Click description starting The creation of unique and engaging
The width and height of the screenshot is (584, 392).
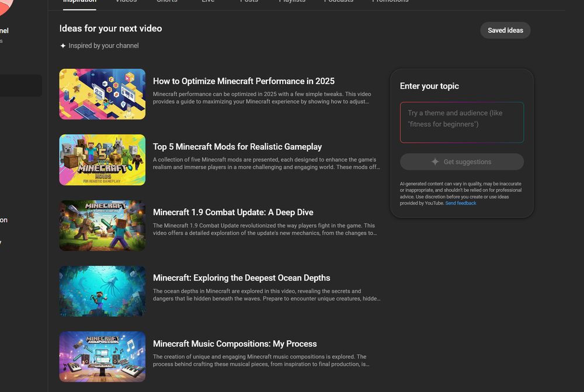260,360
